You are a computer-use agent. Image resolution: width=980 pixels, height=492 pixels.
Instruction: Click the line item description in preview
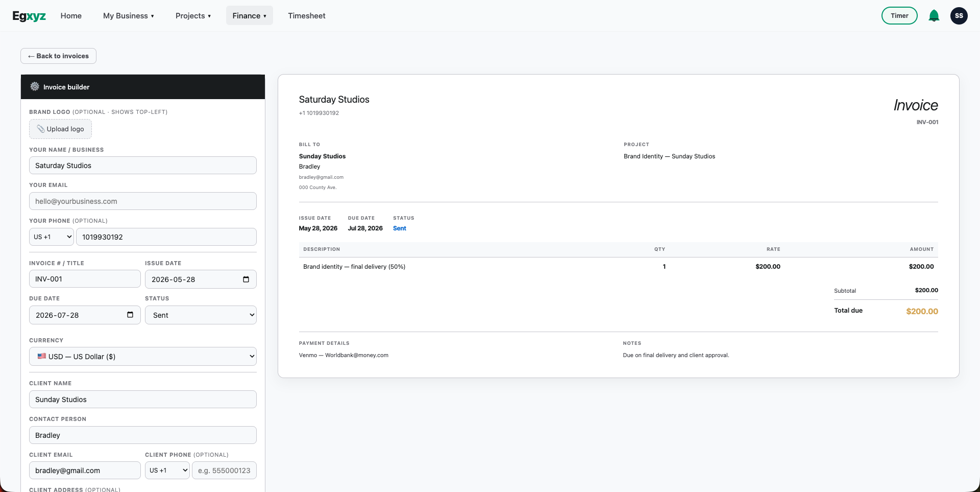[x=354, y=267]
